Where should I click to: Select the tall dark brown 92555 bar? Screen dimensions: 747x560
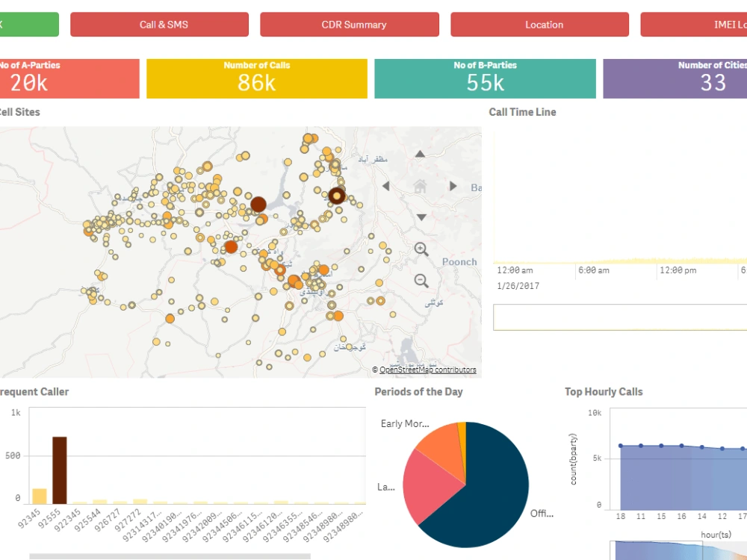pos(60,470)
